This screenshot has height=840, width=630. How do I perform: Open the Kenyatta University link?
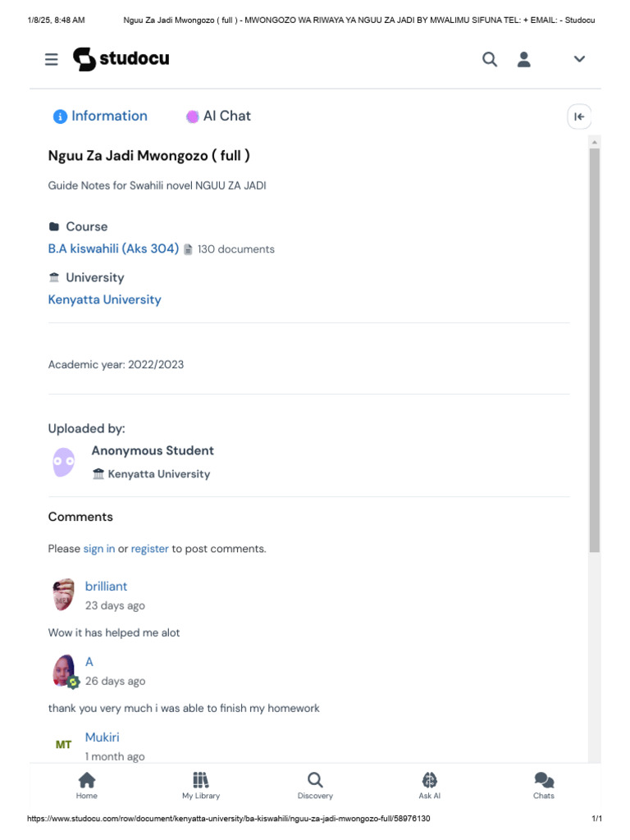(x=104, y=299)
